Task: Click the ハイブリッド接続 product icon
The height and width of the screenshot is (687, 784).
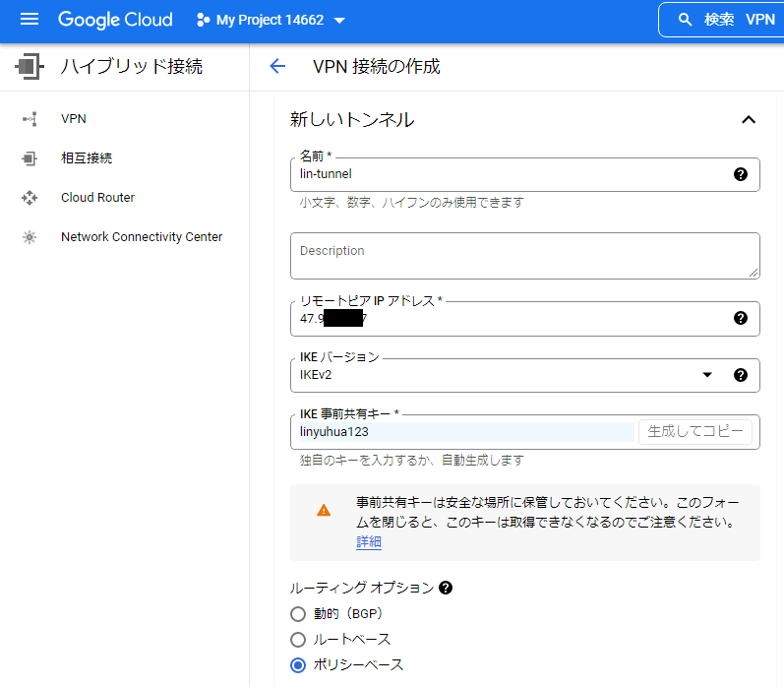Action: [x=29, y=67]
